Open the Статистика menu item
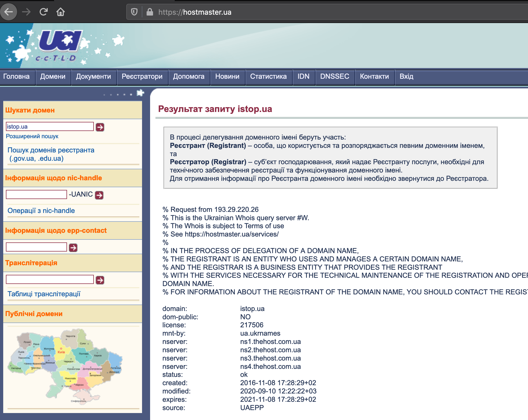Screen dimensions: 528x420 pyautogui.click(x=268, y=77)
